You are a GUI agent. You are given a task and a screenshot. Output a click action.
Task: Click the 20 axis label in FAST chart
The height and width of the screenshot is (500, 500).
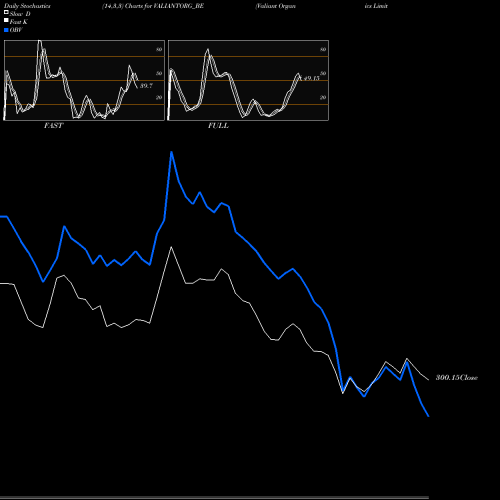click(x=159, y=97)
